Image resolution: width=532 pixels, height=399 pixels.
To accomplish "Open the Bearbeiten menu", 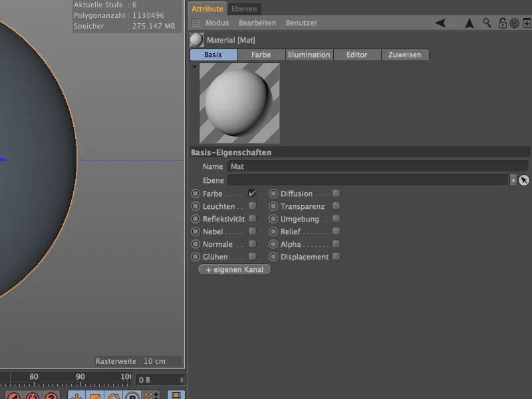I will pyautogui.click(x=257, y=23).
